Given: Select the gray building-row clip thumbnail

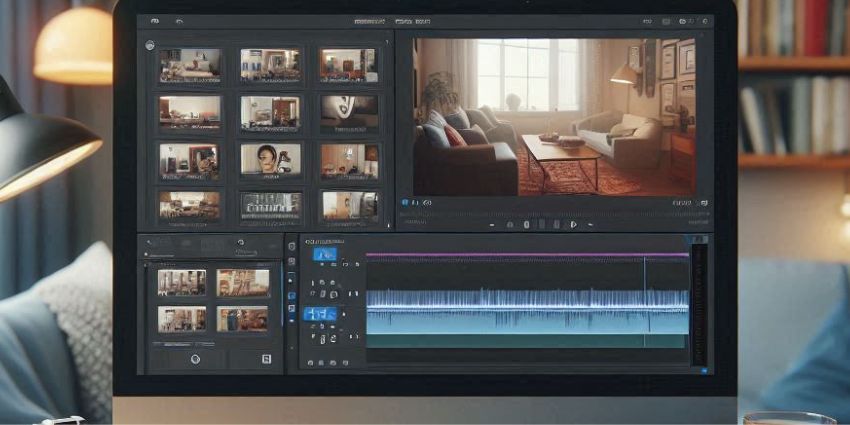Looking at the screenshot, I should [271, 205].
